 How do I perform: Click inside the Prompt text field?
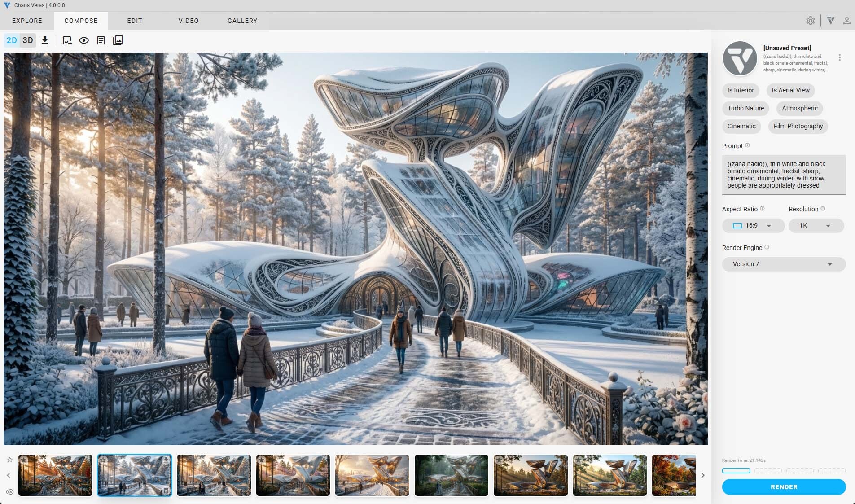[x=783, y=175]
